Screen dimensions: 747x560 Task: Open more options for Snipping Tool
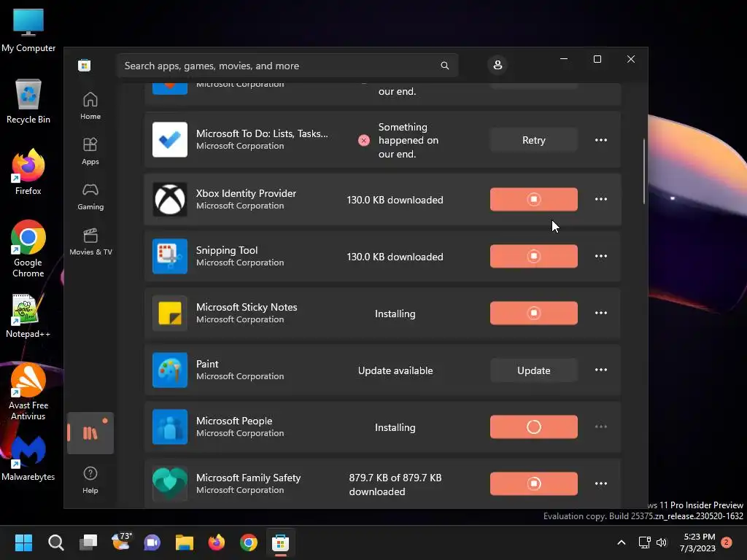[x=601, y=256]
